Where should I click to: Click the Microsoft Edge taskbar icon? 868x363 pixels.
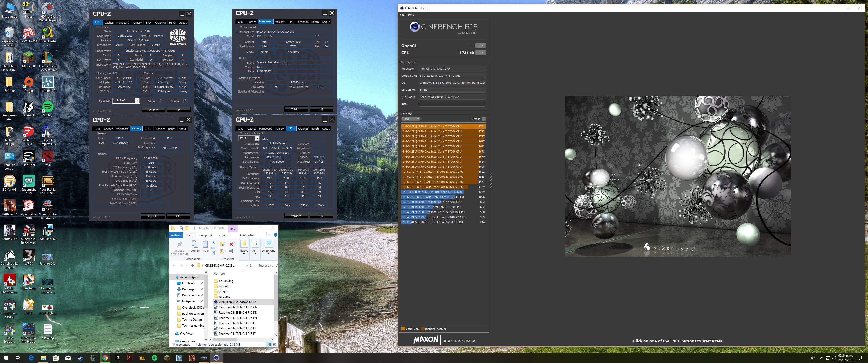31,358
